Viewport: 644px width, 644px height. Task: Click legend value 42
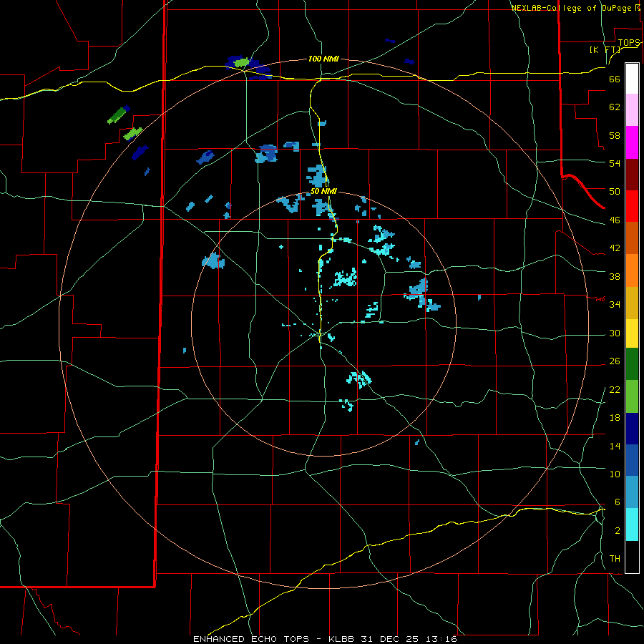pos(615,248)
